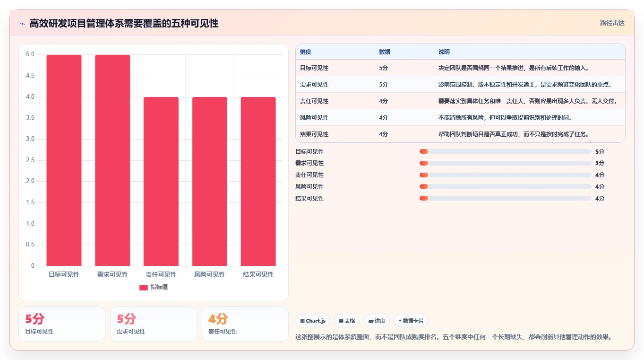The width and height of the screenshot is (644, 360).
Task: Click the 目标可见性 x-axis label
Action: [64, 274]
